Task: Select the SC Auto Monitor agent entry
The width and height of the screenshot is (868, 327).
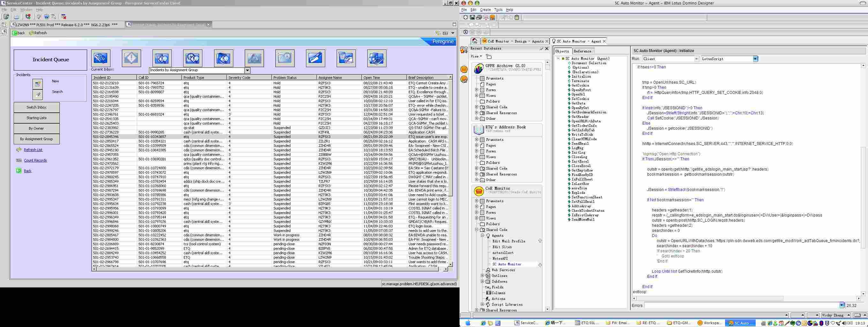Action: pos(506,264)
